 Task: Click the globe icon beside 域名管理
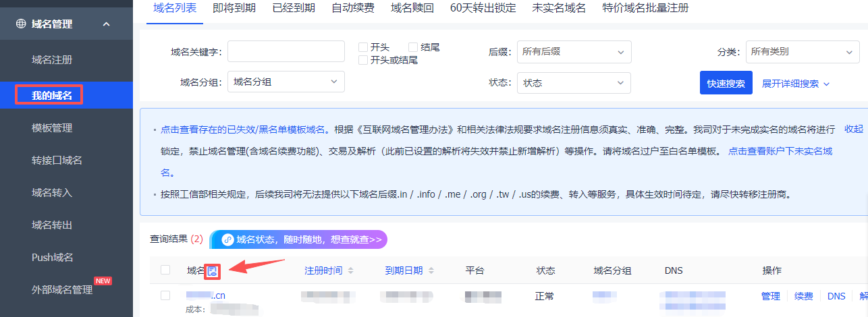(21, 24)
